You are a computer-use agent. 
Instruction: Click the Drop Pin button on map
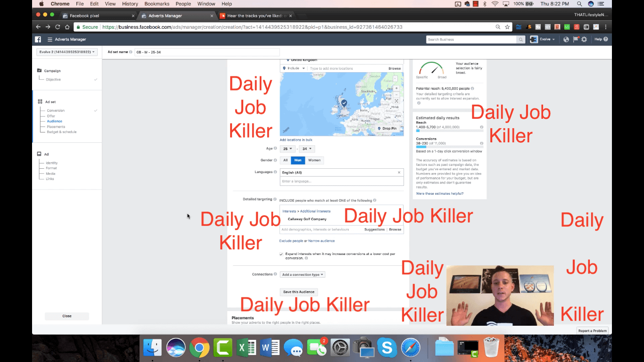[x=387, y=128]
